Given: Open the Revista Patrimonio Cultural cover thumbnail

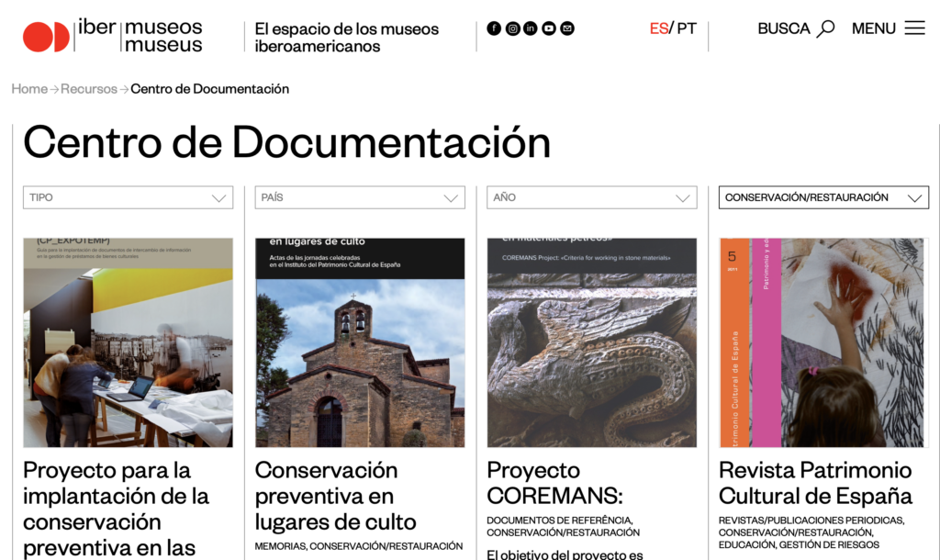Looking at the screenshot, I should [x=823, y=342].
